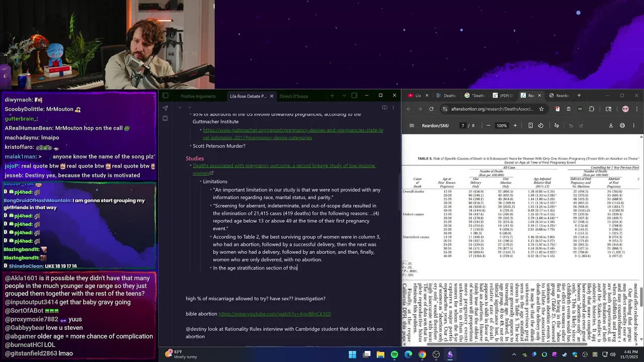Open the PDF extension icon in toolbar
Screen dimensions: 644x362
pos(557,109)
